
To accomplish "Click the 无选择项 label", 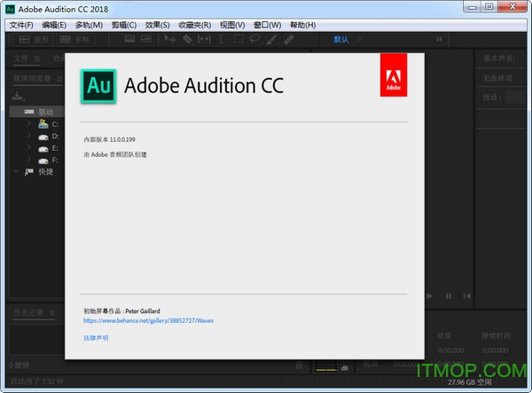I will (497, 79).
